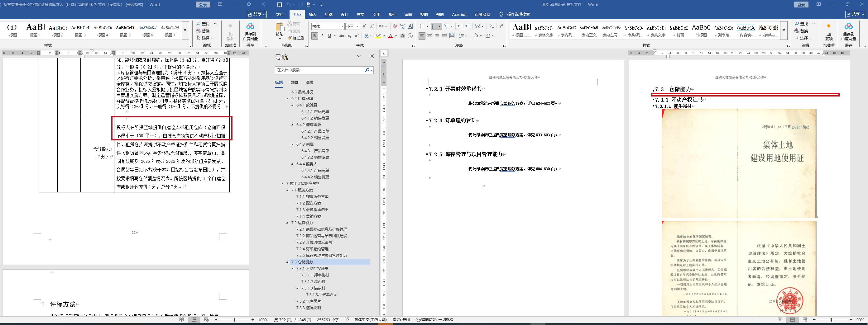Click 7.3.2 仓库照片 in the navigation tree
Image resolution: width=868 pixels, height=325 pixels.
tap(309, 301)
